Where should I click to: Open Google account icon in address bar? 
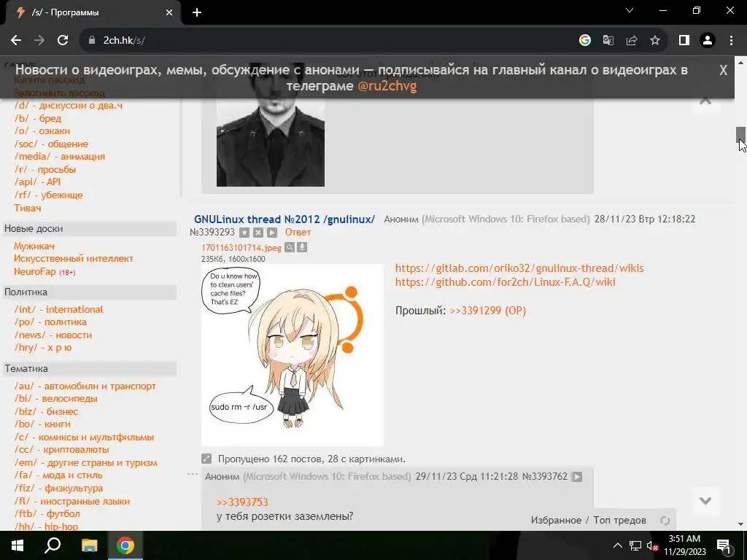pos(585,41)
